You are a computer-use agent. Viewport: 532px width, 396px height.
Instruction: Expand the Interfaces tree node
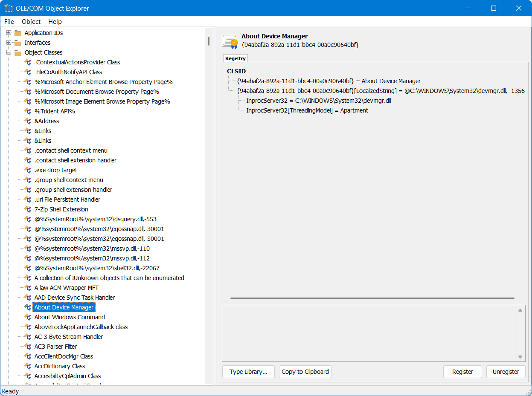point(9,43)
